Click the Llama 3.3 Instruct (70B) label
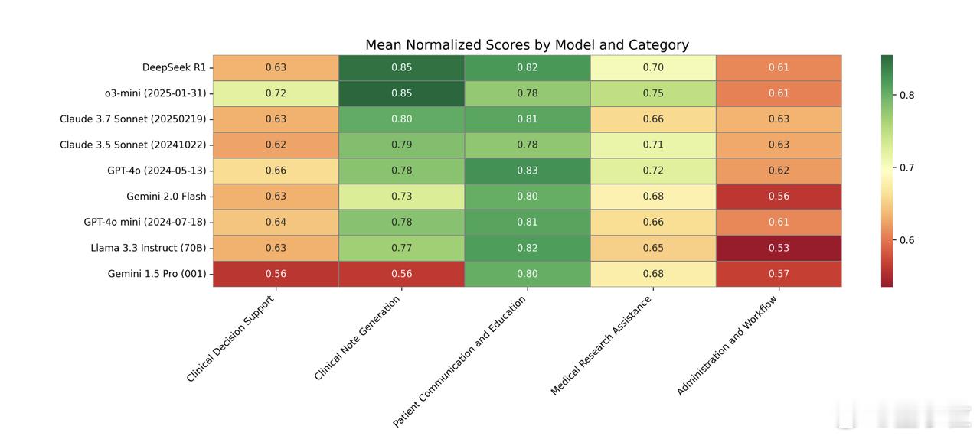 (149, 248)
